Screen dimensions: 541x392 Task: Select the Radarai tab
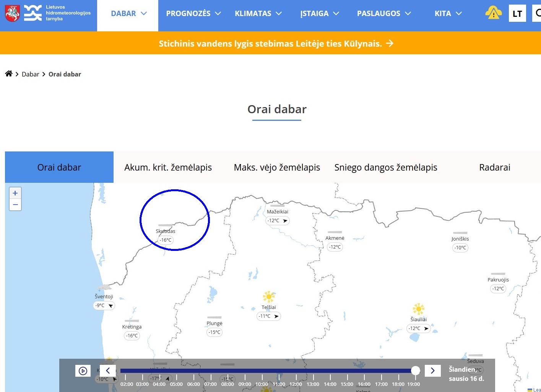pos(495,167)
